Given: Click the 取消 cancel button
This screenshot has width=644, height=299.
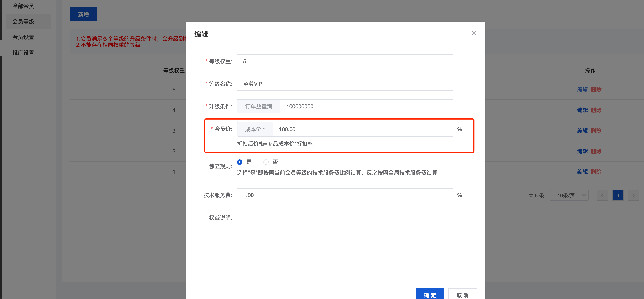Looking at the screenshot, I should (462, 295).
